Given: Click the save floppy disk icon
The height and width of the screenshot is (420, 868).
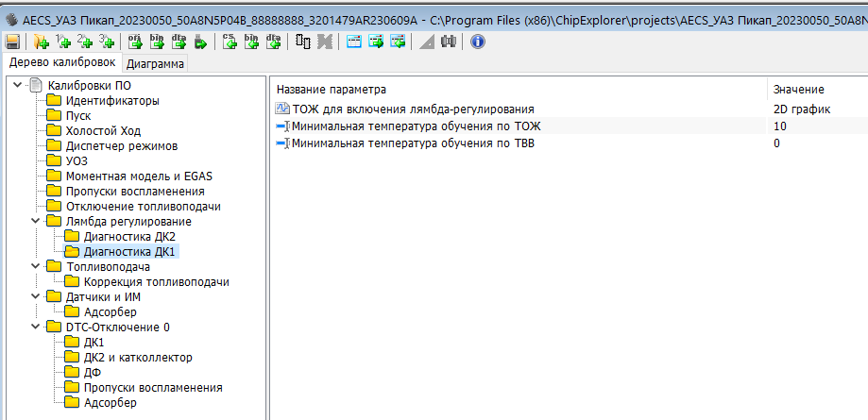Looking at the screenshot, I should pos(12,42).
